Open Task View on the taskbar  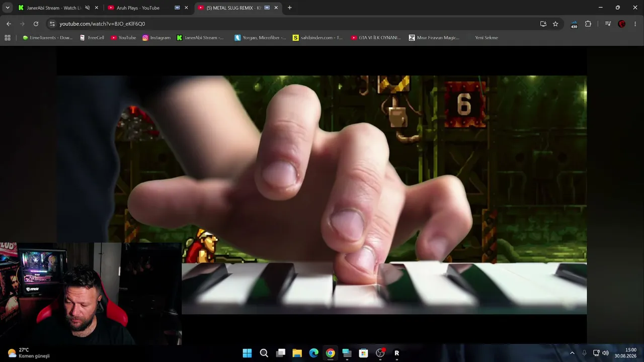[280, 353]
